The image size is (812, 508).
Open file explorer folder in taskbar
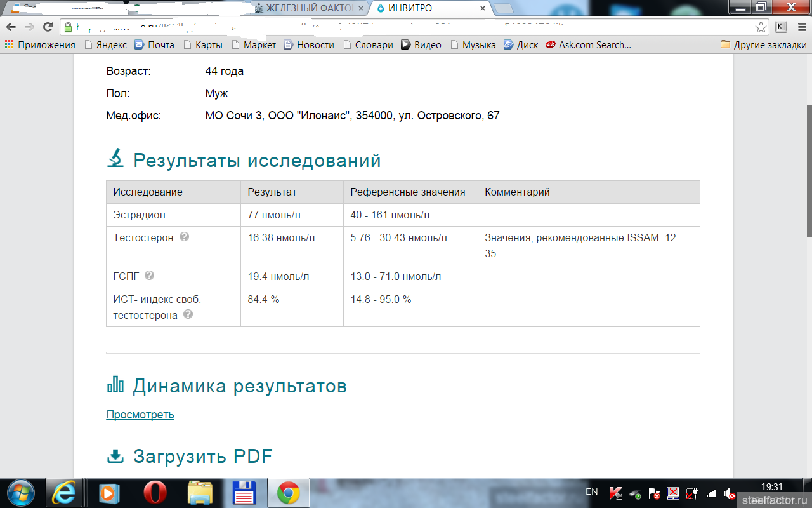(x=200, y=492)
